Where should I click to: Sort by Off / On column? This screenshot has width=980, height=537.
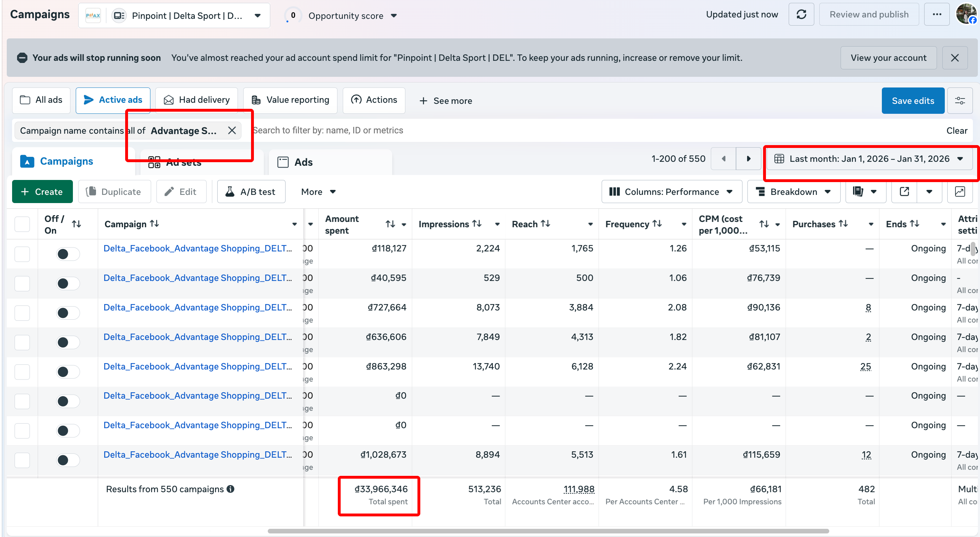76,224
